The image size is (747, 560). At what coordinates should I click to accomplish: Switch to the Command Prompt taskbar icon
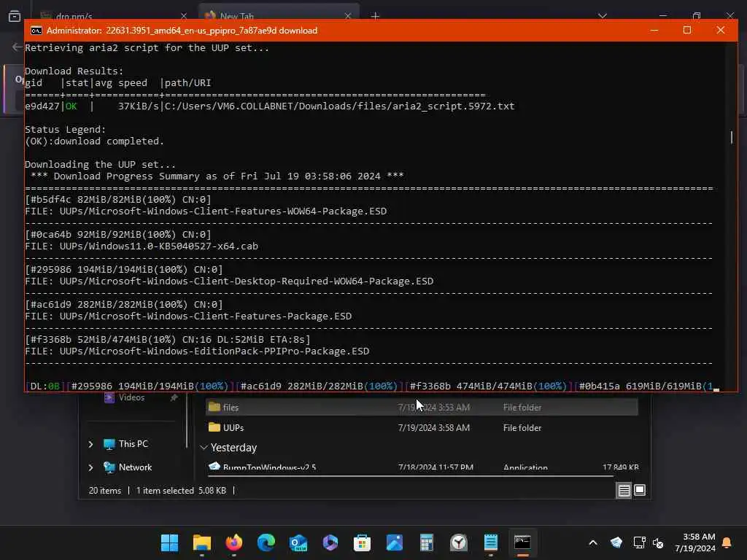(x=522, y=542)
